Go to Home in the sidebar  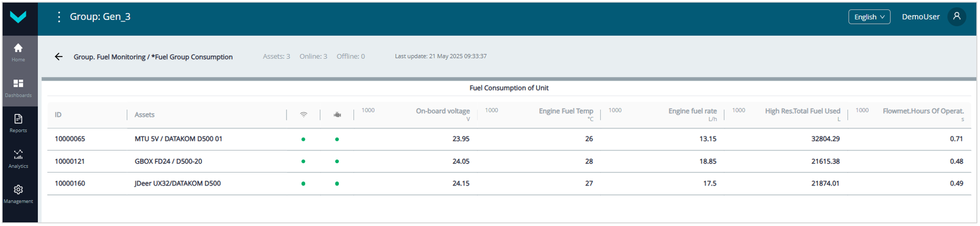(18, 52)
